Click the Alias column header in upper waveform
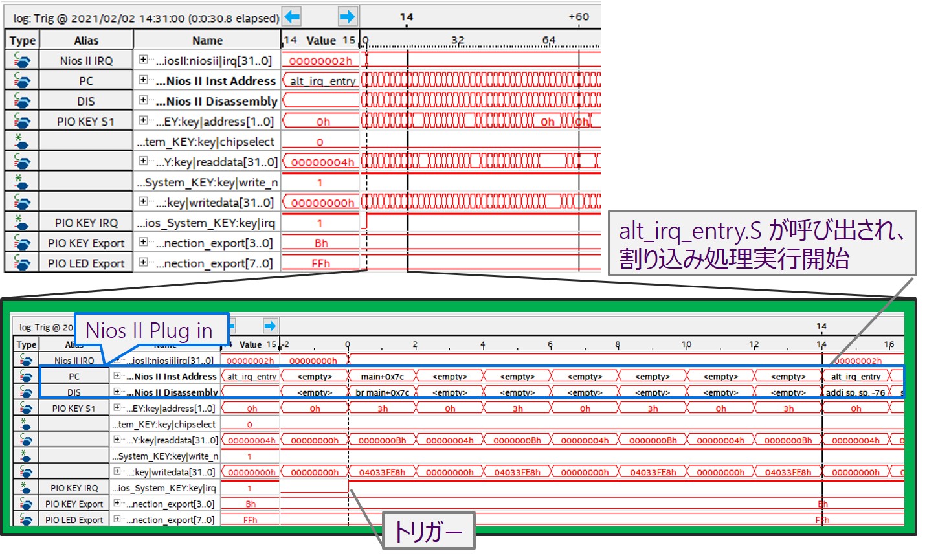Screen dimensions: 927x560 click(x=86, y=40)
